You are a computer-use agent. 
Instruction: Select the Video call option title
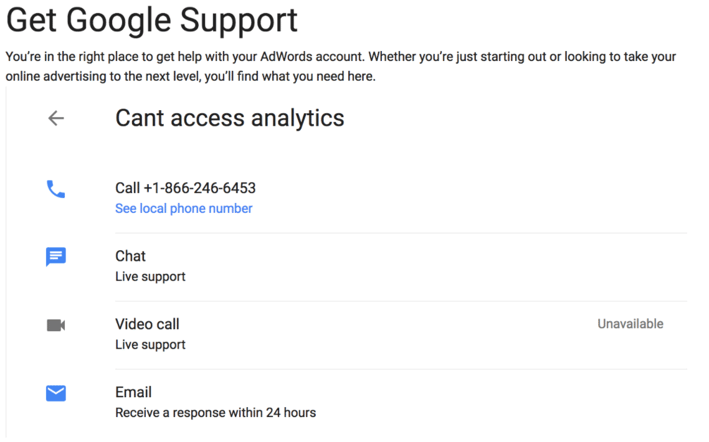pos(147,324)
